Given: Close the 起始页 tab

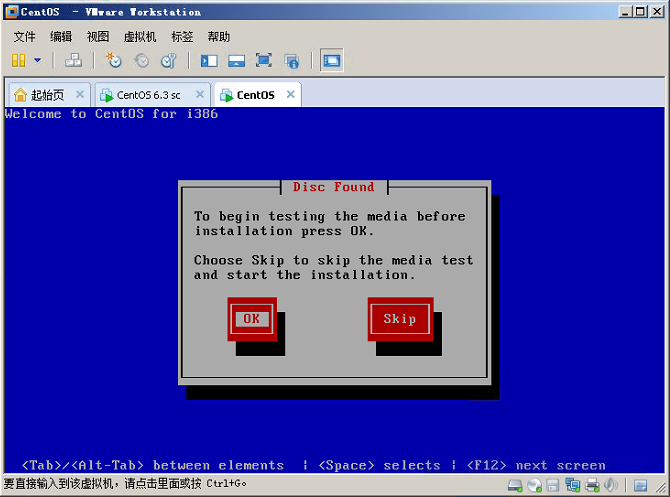Looking at the screenshot, I should (79, 94).
